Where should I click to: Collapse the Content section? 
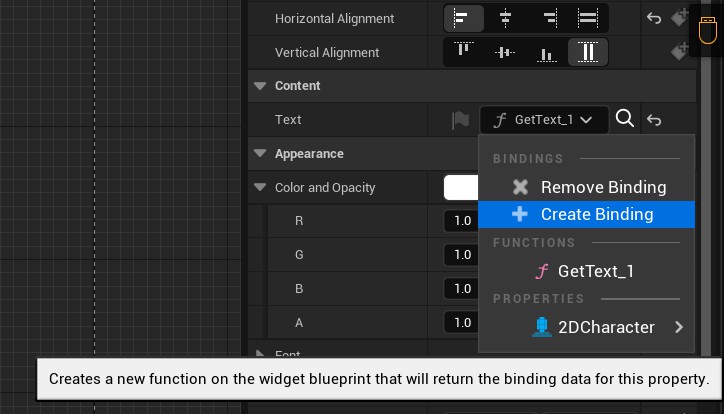tap(261, 86)
